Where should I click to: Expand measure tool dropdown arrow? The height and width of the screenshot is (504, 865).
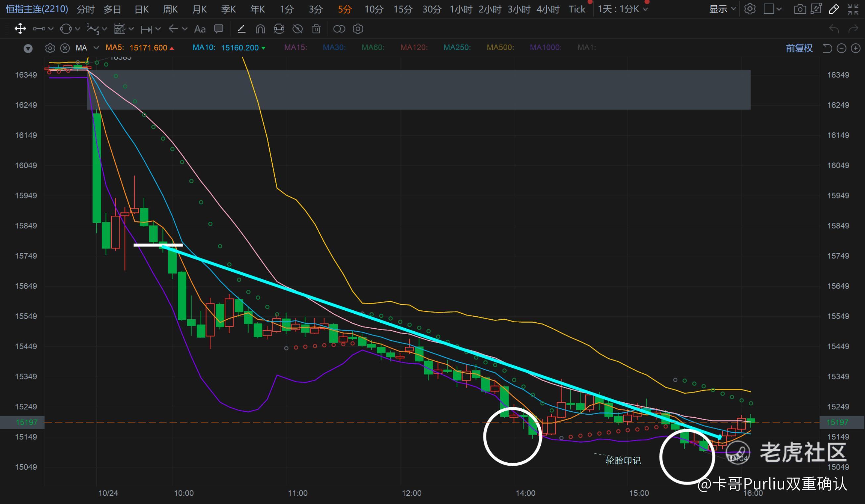[x=158, y=29]
